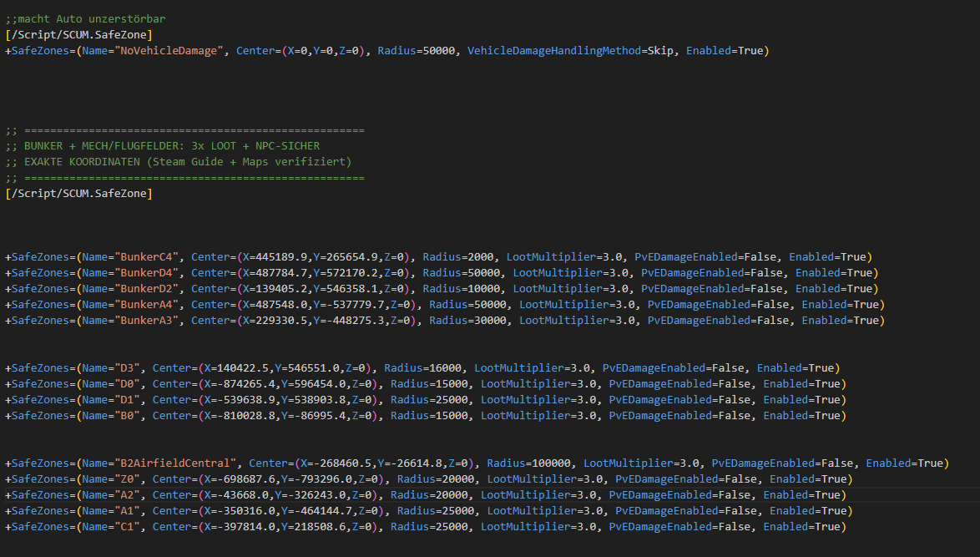Image resolution: width=980 pixels, height=557 pixels.
Task: Click the VehicleDamageHandlingMethod parameter name
Action: pos(552,51)
